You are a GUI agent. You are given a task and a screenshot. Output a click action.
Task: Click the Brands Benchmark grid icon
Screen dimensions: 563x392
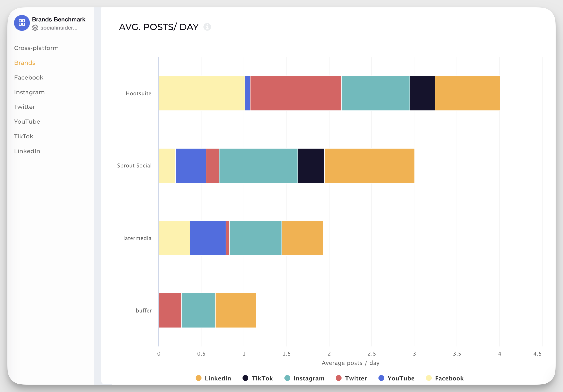22,23
